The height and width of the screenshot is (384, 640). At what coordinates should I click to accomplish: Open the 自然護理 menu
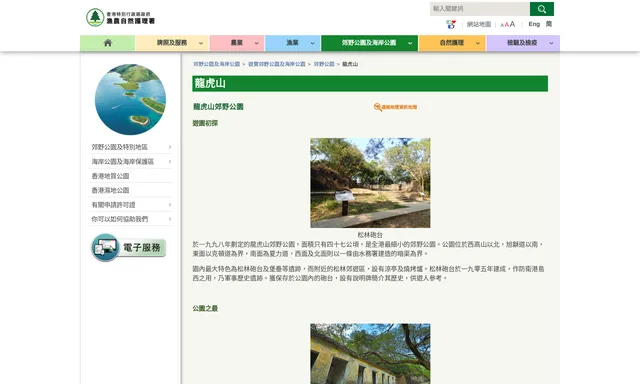(451, 43)
